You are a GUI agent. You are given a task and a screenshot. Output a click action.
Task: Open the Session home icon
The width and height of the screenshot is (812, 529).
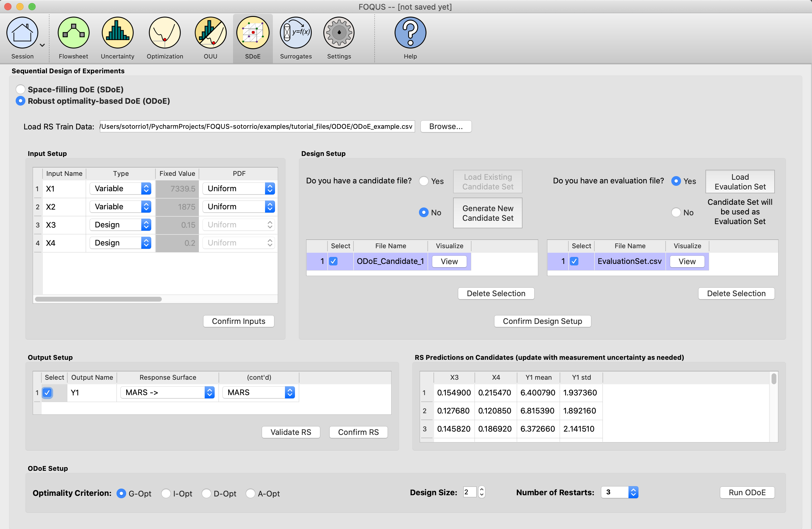pyautogui.click(x=22, y=33)
